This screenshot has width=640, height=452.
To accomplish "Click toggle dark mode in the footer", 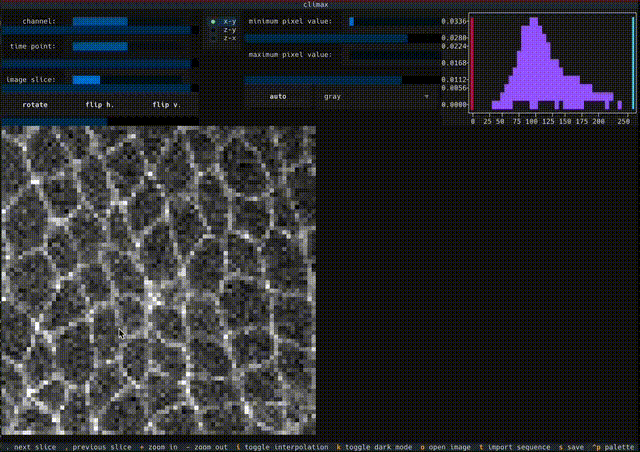I will 374,447.
